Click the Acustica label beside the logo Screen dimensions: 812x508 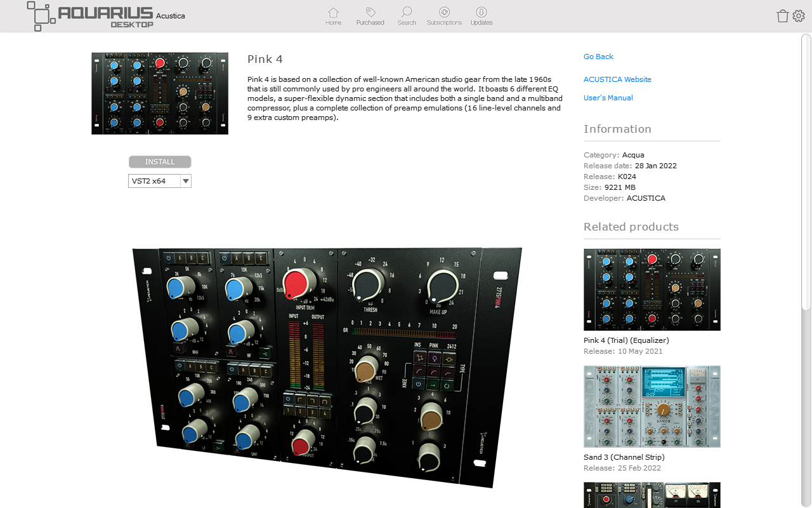[x=171, y=16]
